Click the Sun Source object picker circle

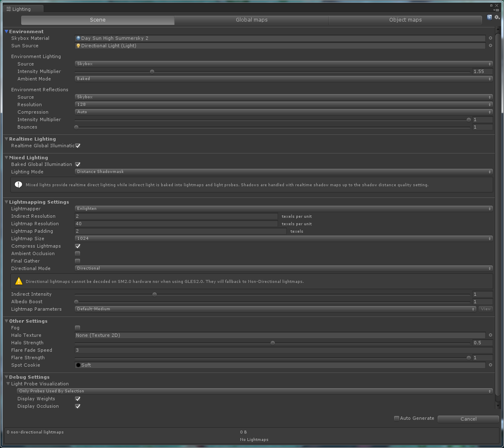490,46
